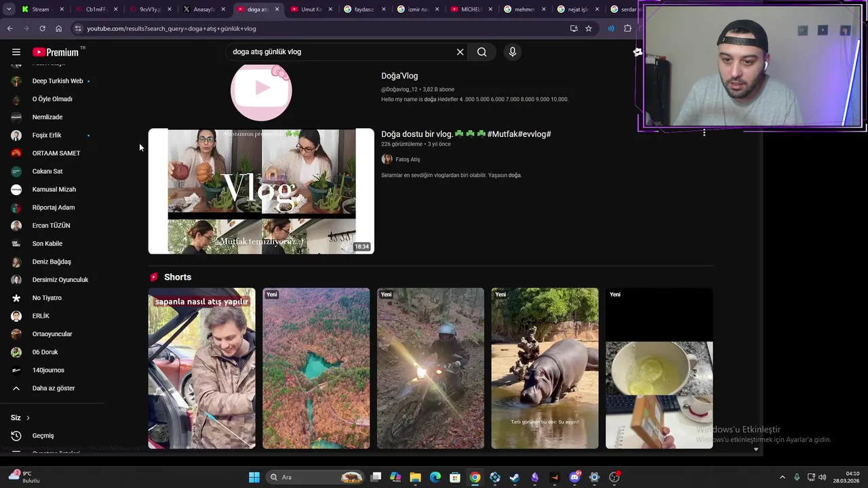Screen dimensions: 868x488
Task: Go to YouTube Premium home logo
Action: pos(56,52)
